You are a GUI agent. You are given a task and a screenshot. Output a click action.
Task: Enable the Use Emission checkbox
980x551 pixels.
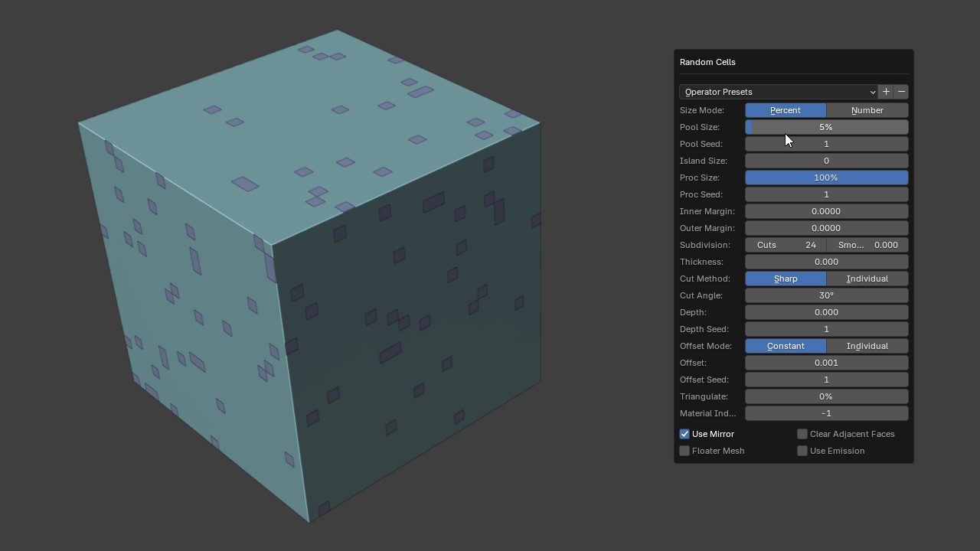coord(802,451)
